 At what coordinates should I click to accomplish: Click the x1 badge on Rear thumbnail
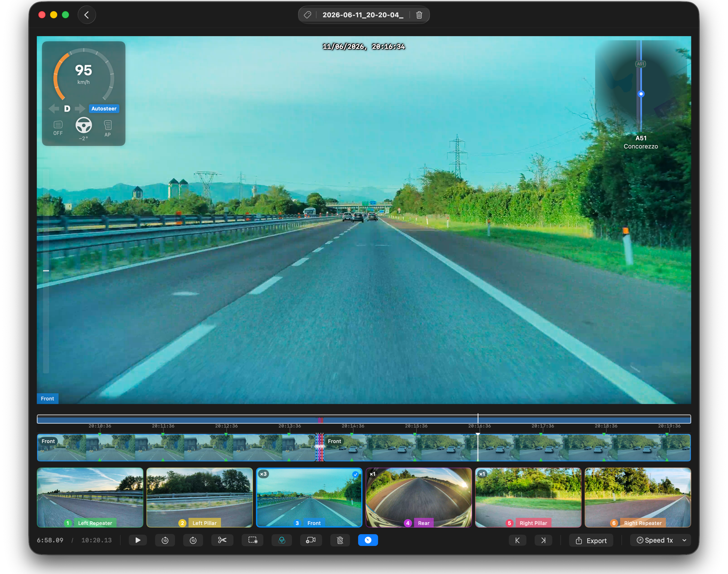[373, 474]
